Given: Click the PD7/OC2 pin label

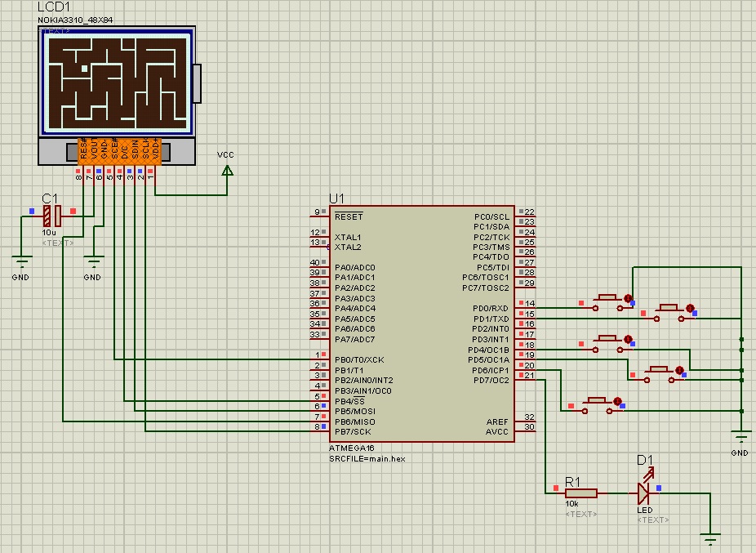Looking at the screenshot, I should tap(491, 381).
